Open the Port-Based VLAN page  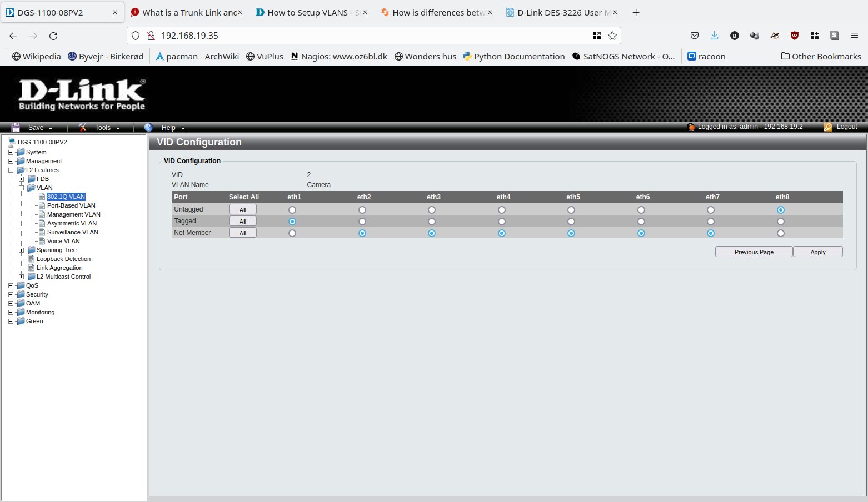tap(71, 205)
